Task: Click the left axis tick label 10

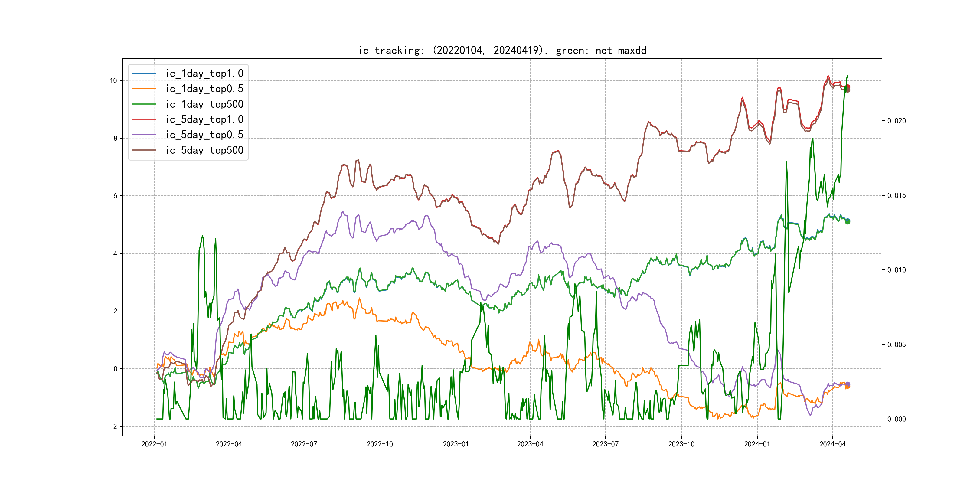Action: 113,81
